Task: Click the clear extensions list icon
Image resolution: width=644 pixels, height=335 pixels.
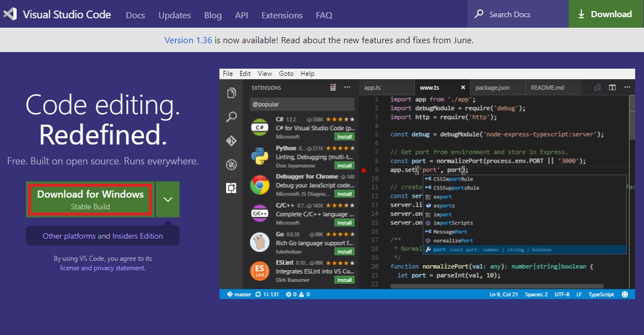Action: [x=333, y=87]
